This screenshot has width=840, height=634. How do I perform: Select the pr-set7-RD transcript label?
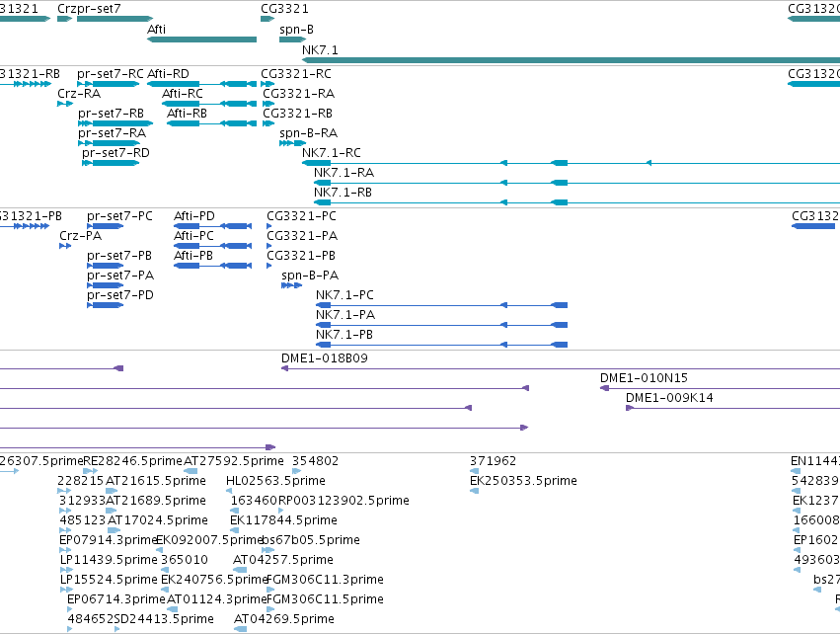click(x=115, y=153)
